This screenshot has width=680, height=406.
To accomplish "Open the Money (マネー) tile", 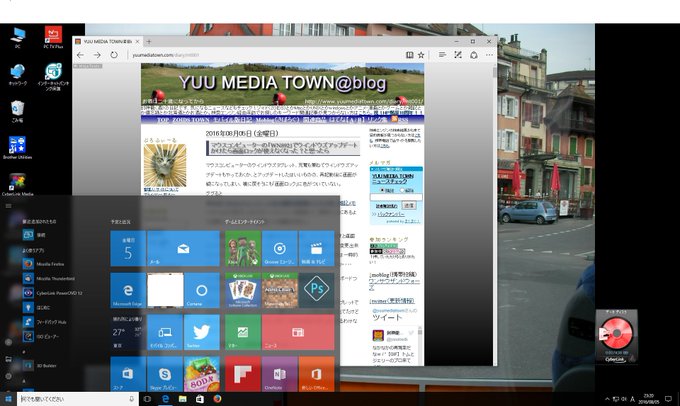I will 243,332.
